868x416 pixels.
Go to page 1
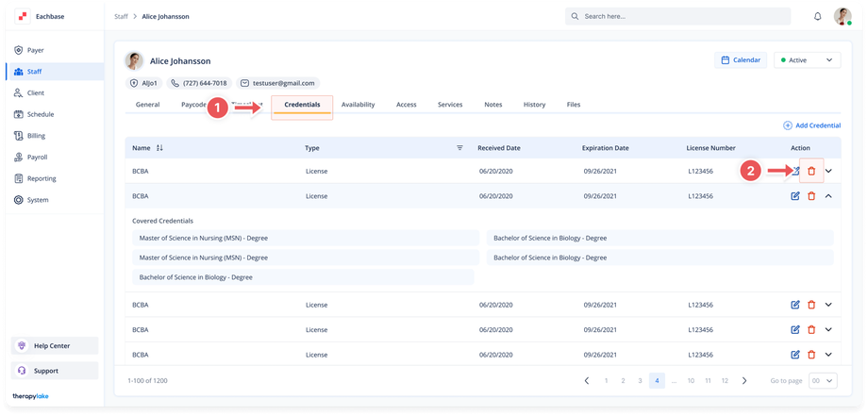point(606,380)
